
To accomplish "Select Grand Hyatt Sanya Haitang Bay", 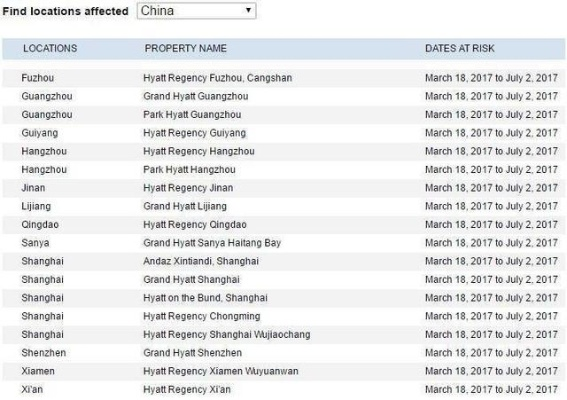I will pos(212,243).
